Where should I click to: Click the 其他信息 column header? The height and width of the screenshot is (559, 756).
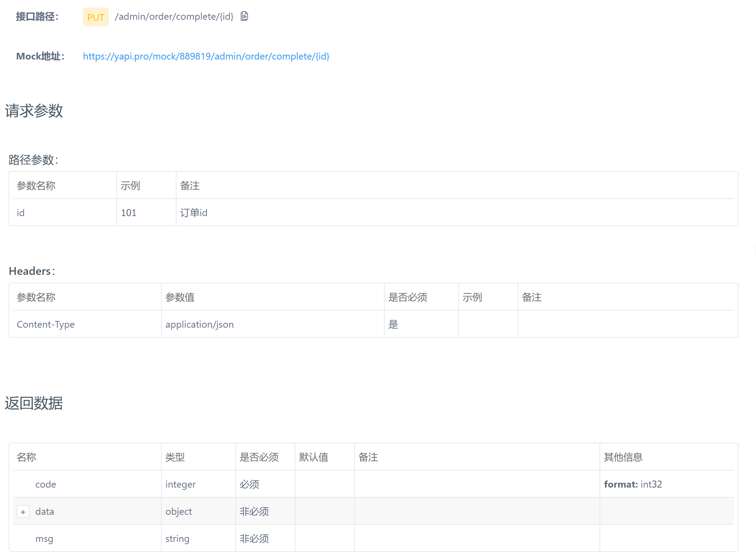tap(623, 457)
